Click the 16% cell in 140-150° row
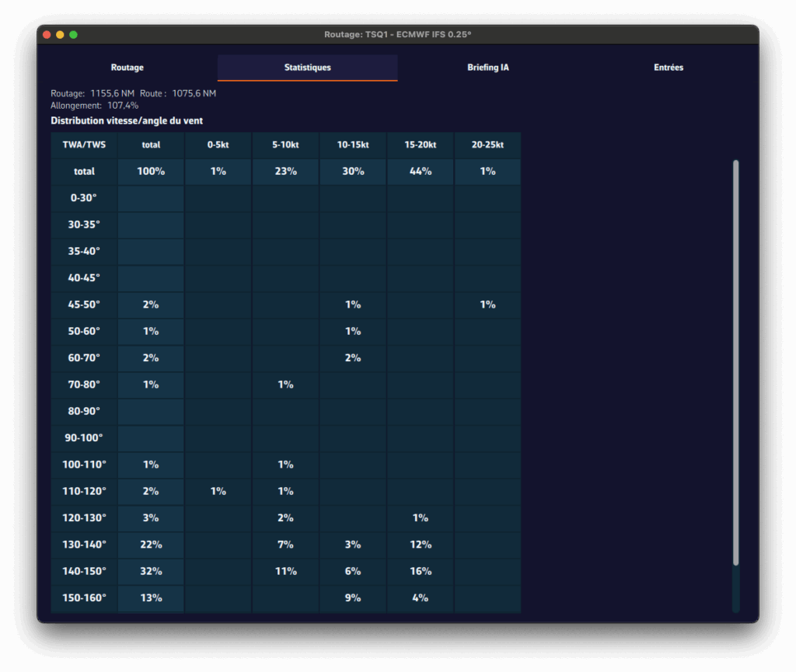This screenshot has height=672, width=796. 420,571
